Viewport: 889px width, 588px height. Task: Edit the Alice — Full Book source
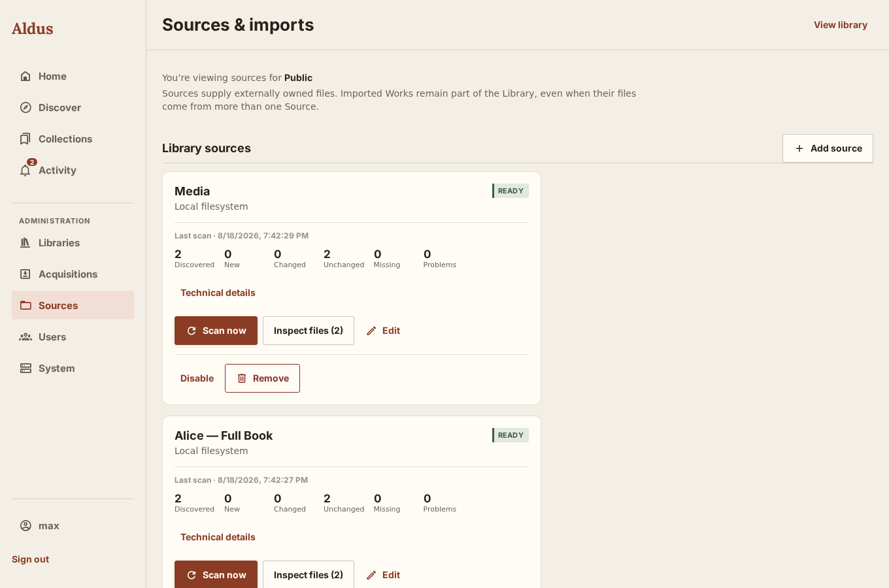click(383, 575)
